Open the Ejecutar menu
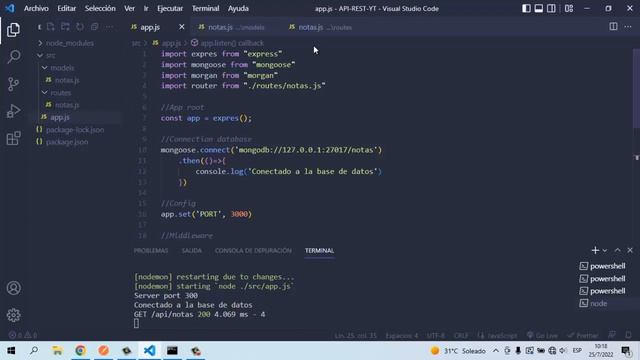Screen dimensions: 640x360 click(170, 8)
